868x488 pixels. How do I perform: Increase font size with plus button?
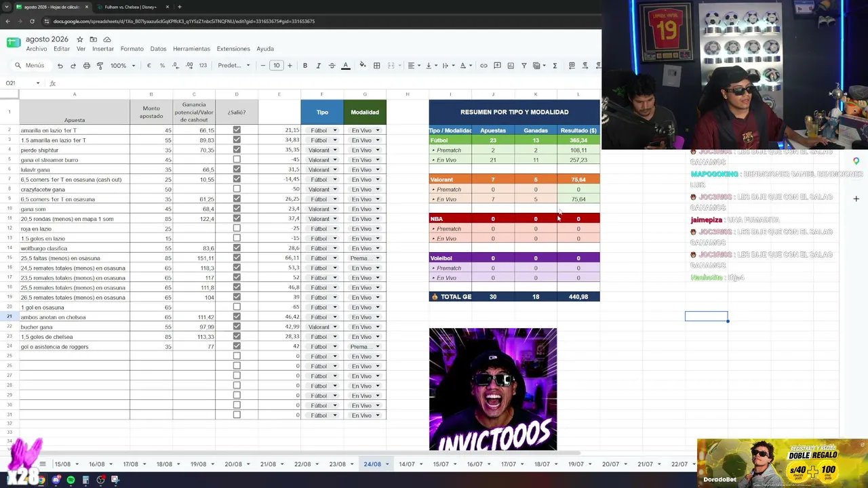coord(290,66)
